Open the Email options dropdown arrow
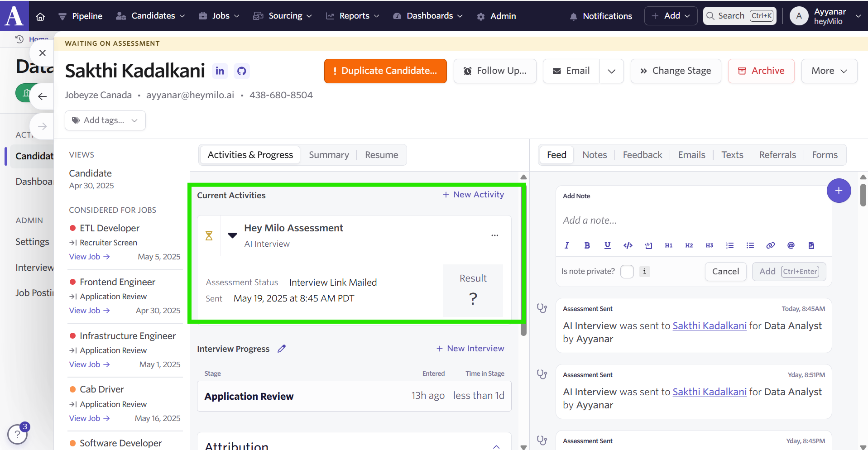The image size is (868, 450). tap(611, 71)
